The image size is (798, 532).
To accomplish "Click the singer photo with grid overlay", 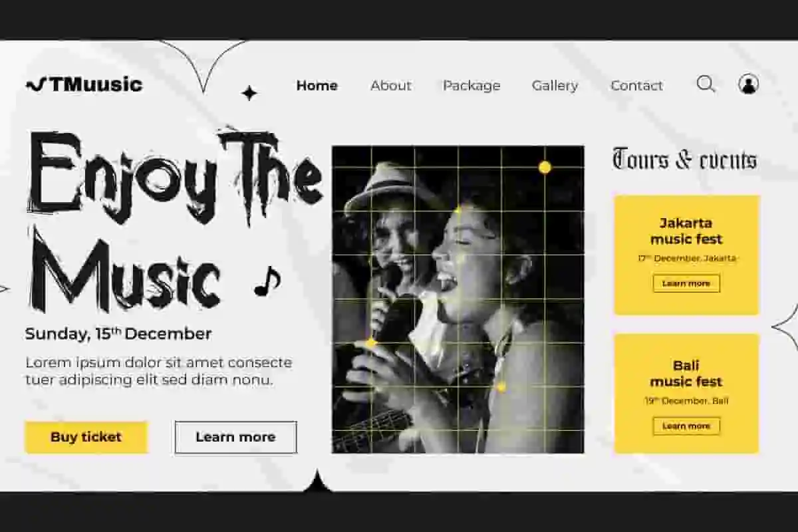I will pos(458,299).
